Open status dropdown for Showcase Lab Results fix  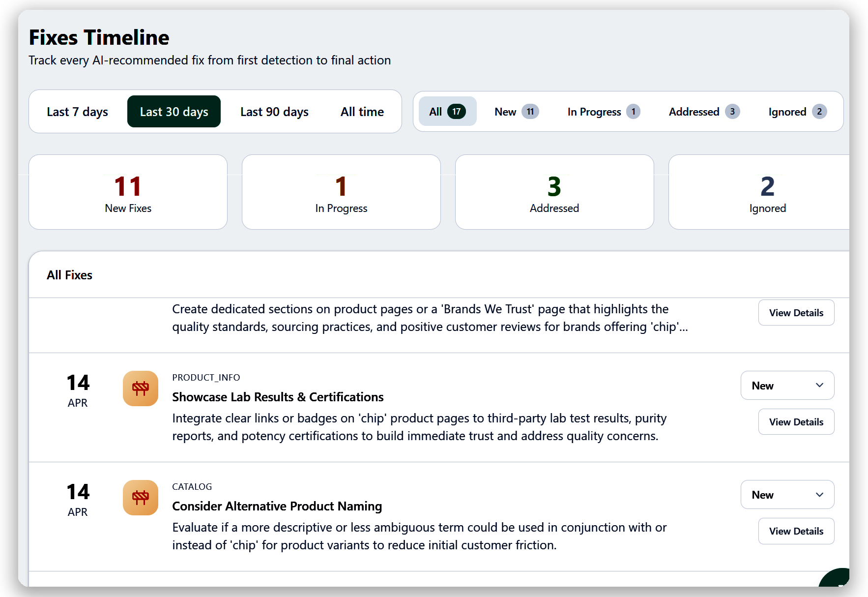(787, 386)
